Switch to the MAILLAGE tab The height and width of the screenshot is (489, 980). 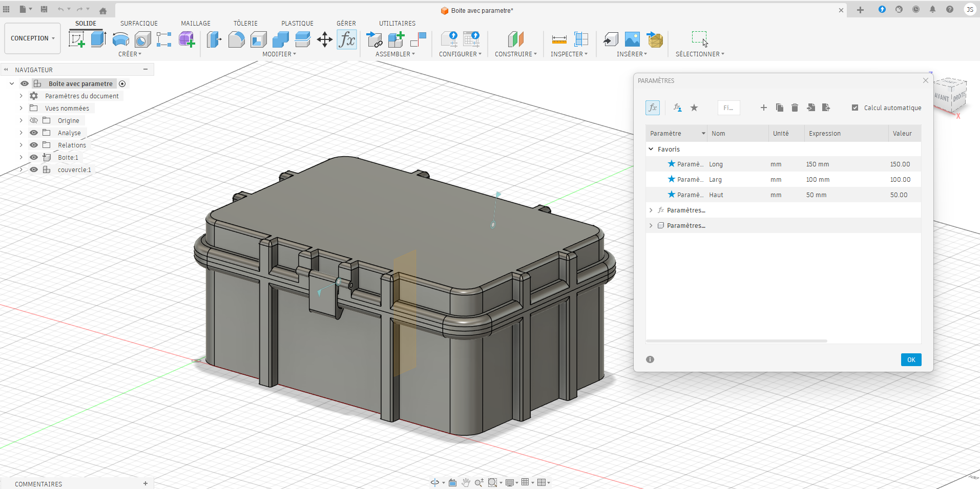pos(196,23)
